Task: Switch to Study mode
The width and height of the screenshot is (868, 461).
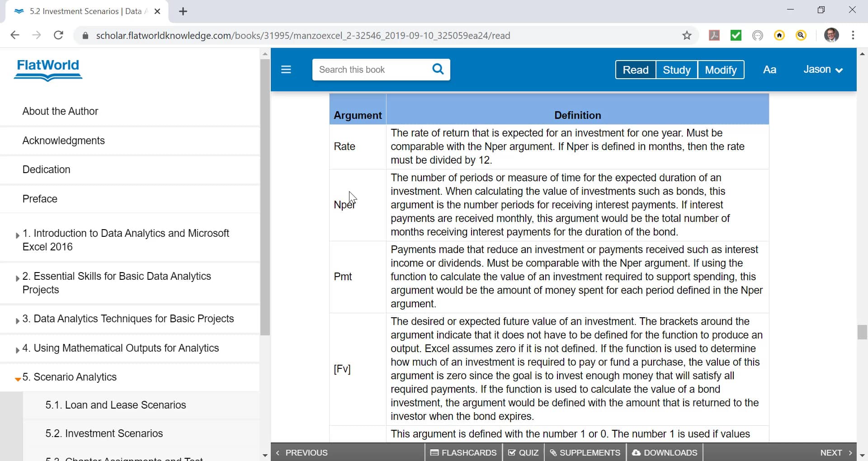Action: point(677,70)
